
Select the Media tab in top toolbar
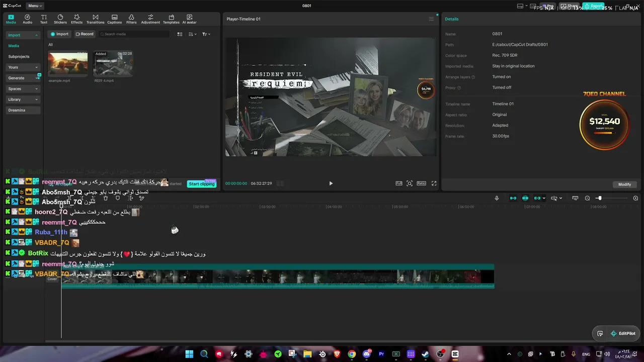tap(11, 19)
